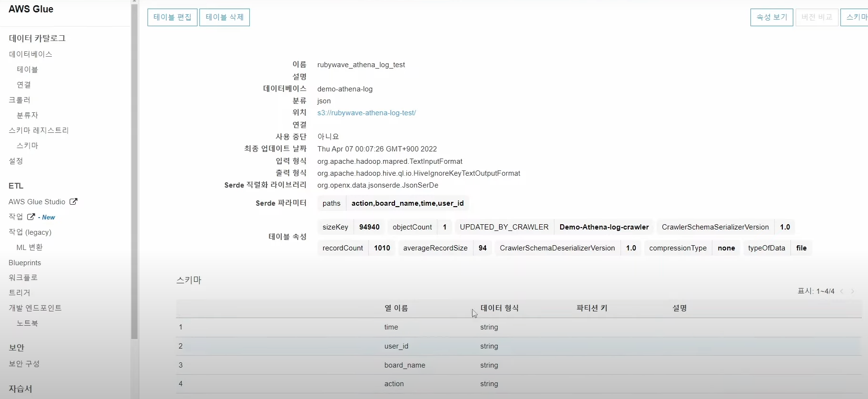Open 테이블 in sidebar
Viewport: 868px width, 399px height.
[x=27, y=70]
